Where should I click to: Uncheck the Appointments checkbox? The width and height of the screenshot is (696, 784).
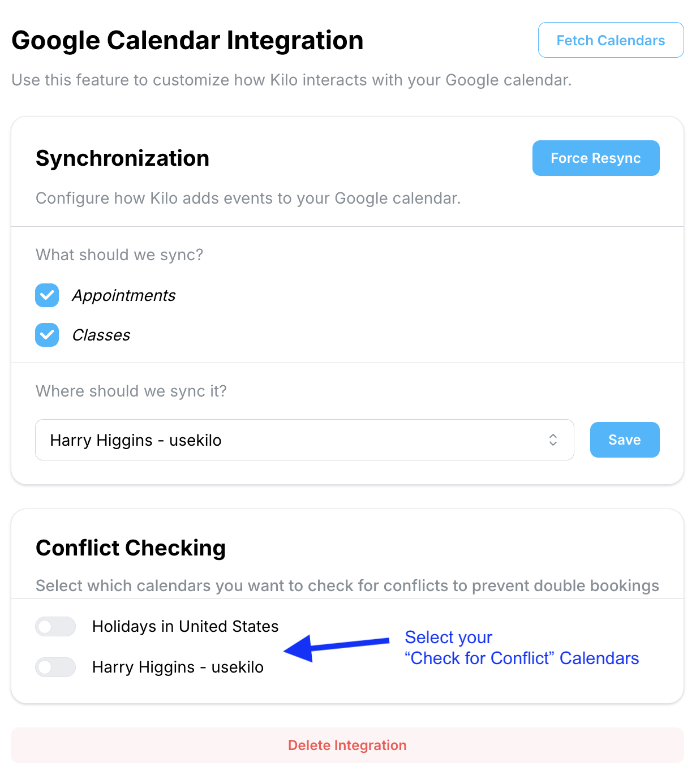pos(47,295)
